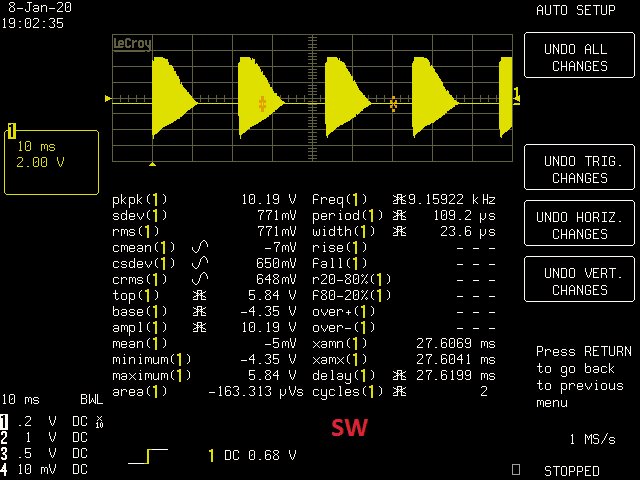Click the BWL bandwidth limit indicator
The height and width of the screenshot is (480, 640).
tap(91, 399)
